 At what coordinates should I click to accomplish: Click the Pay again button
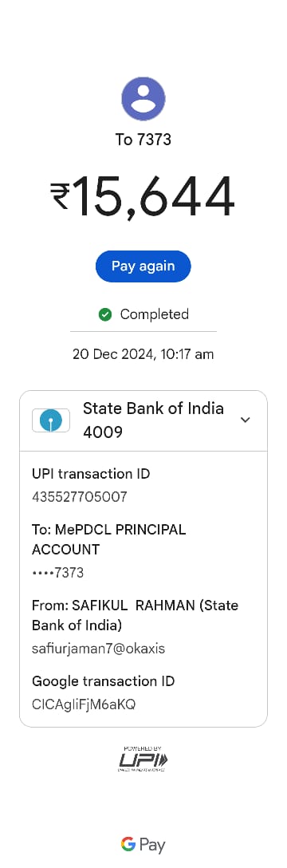click(x=143, y=266)
